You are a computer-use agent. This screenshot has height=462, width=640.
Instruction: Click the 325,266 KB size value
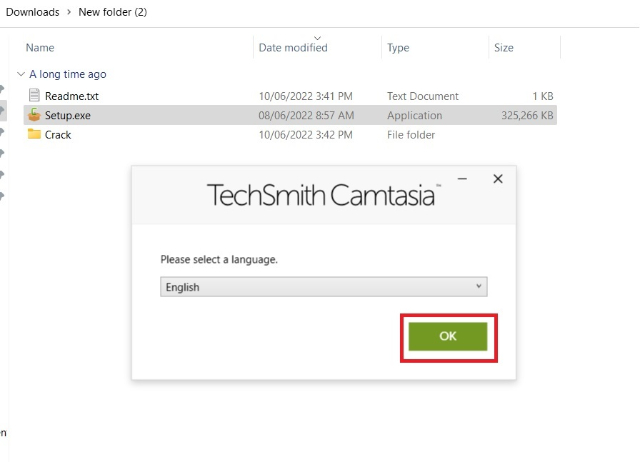point(527,115)
